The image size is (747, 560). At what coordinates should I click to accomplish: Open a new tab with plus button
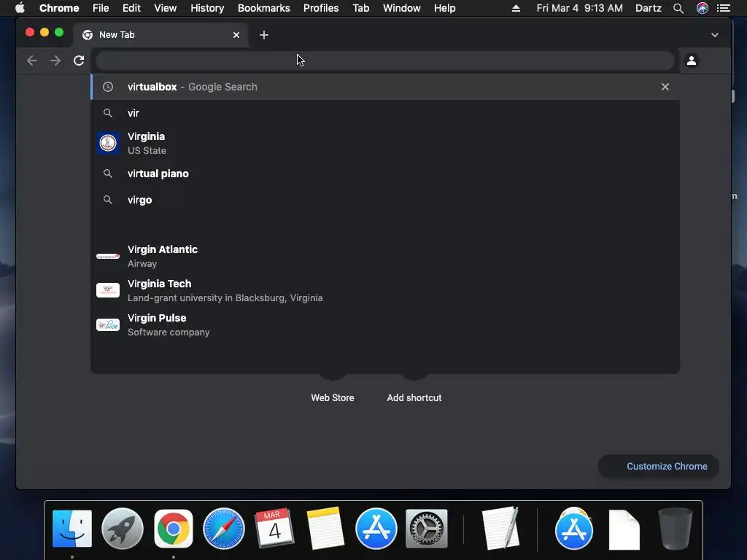pos(264,35)
